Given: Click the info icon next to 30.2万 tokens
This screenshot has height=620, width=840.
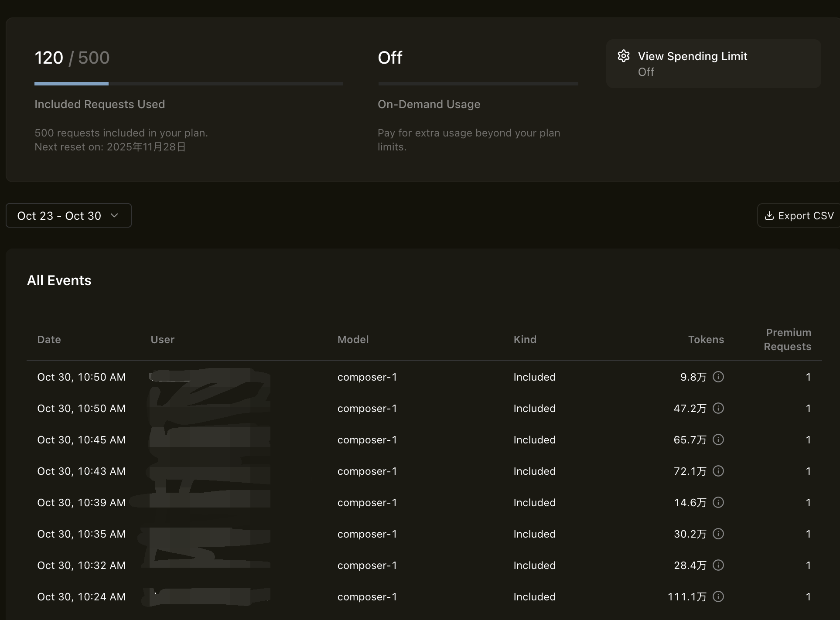Looking at the screenshot, I should click(718, 534).
